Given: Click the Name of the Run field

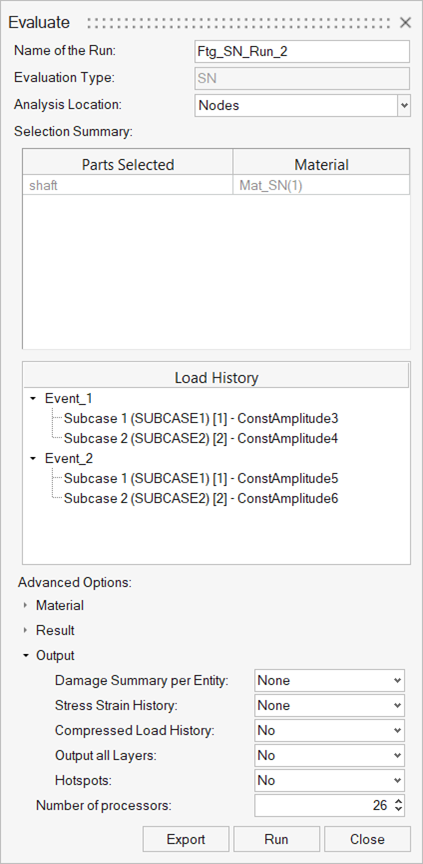Looking at the screenshot, I should coord(302,52).
